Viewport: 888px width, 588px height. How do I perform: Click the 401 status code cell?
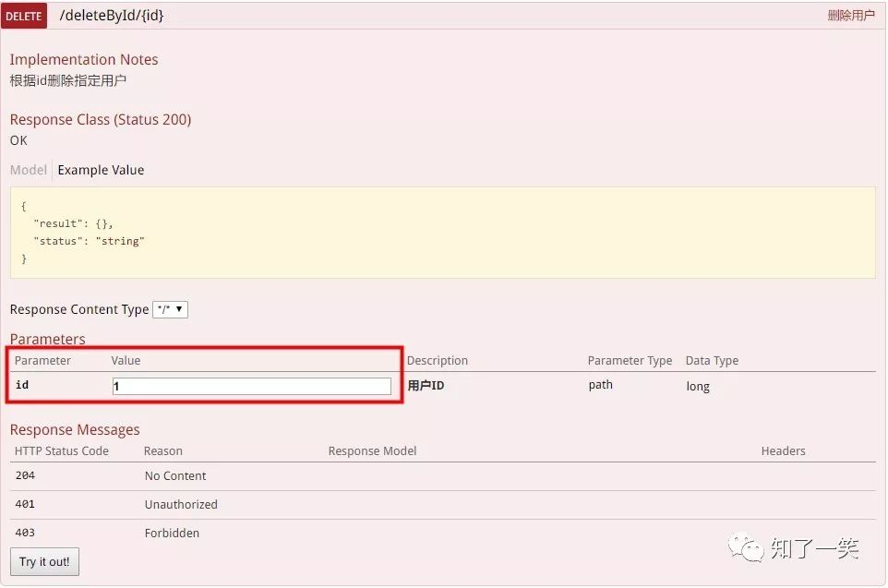click(x=25, y=504)
